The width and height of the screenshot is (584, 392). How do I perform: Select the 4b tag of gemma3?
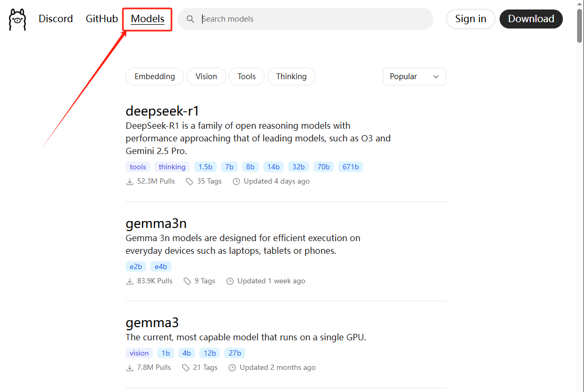tap(187, 353)
